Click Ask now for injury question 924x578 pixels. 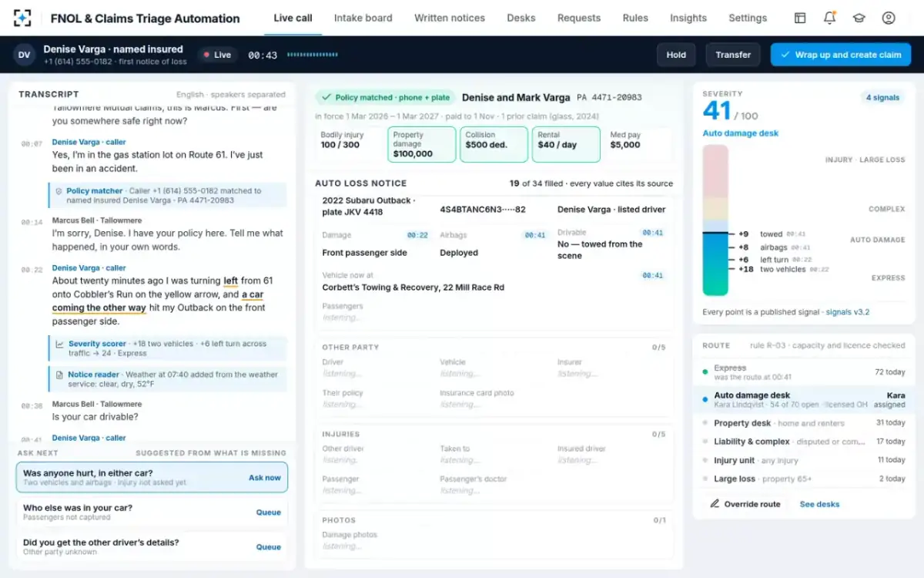coord(264,478)
